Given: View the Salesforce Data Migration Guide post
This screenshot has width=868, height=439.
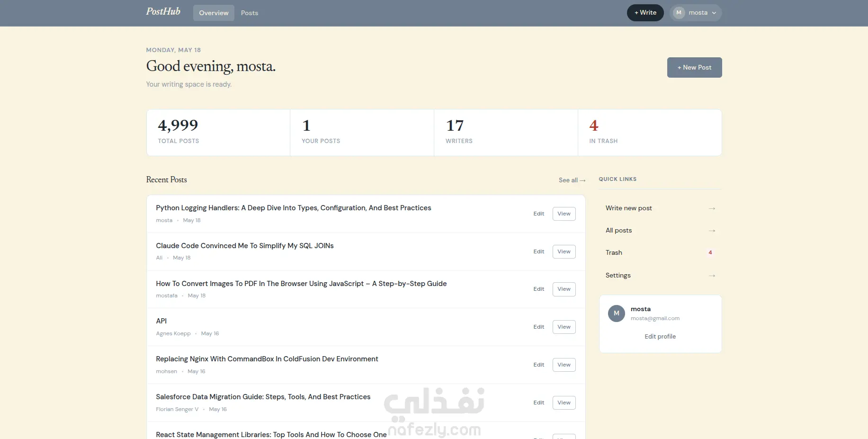Looking at the screenshot, I should [x=564, y=403].
